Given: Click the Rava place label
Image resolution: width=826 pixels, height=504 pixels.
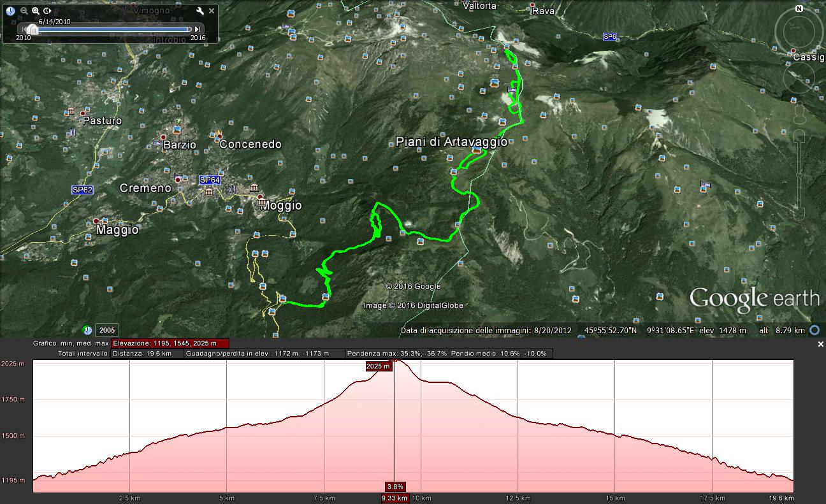Looking at the screenshot, I should pyautogui.click(x=544, y=11).
